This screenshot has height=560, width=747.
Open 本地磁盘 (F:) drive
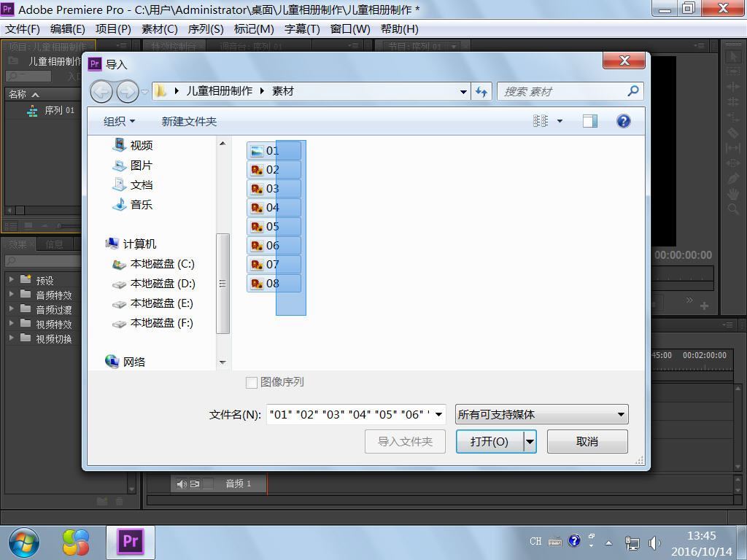(153, 323)
